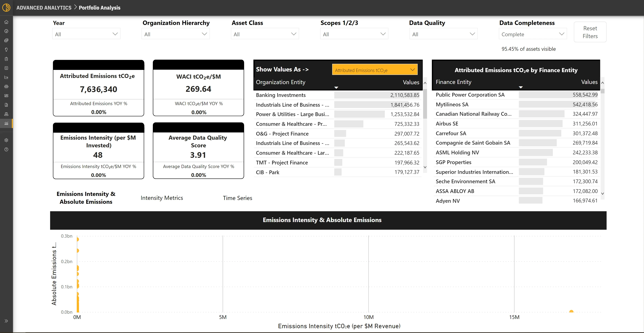
Task: Expand the Asset Class dropdown
Action: click(265, 34)
